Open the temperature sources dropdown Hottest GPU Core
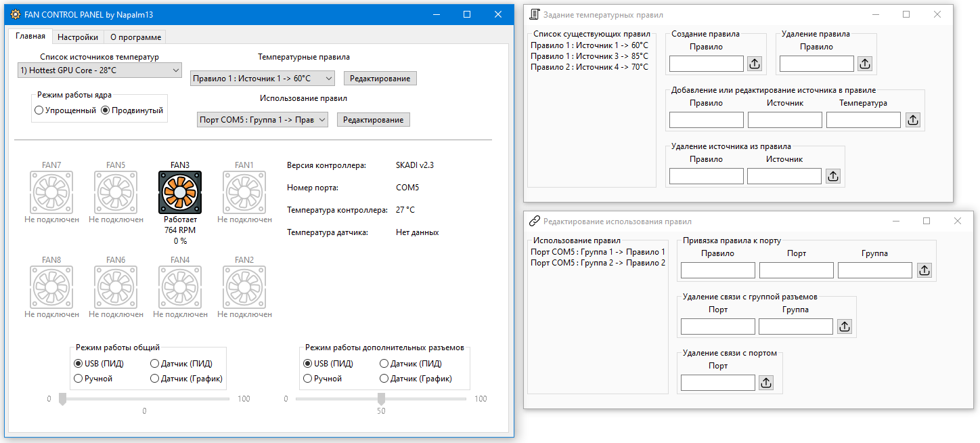 [99, 70]
